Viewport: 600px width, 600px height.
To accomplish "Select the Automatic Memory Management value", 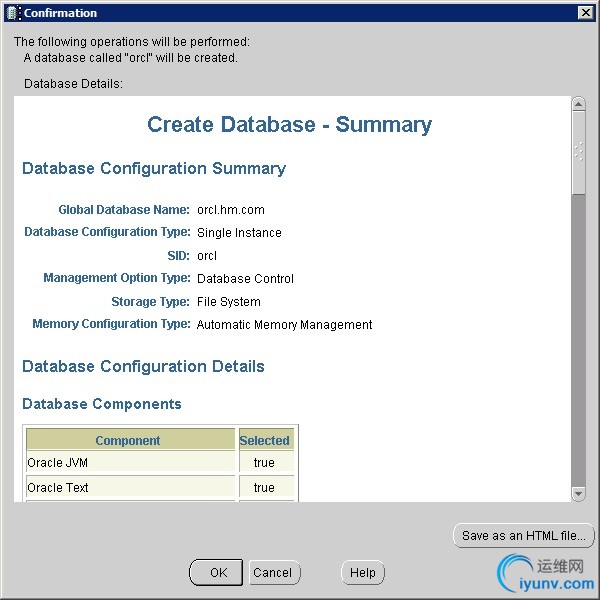I will [284, 324].
